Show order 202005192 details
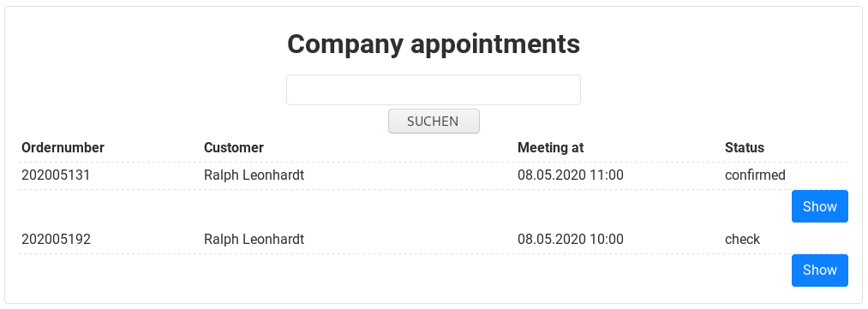 coord(819,270)
